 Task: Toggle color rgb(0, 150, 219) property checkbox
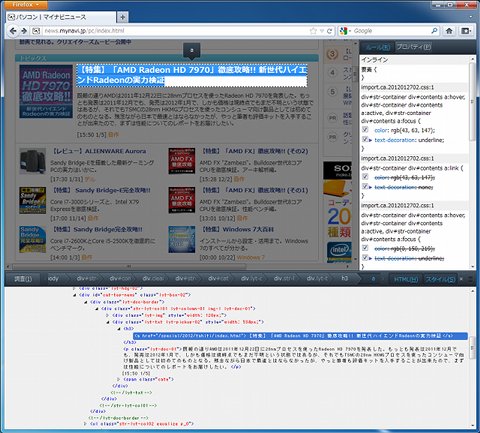coord(365,248)
